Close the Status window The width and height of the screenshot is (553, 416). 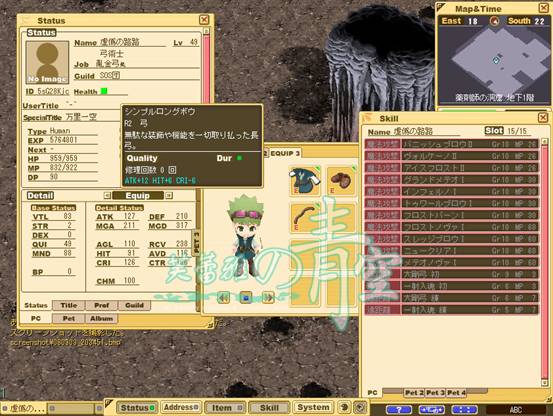[x=204, y=20]
